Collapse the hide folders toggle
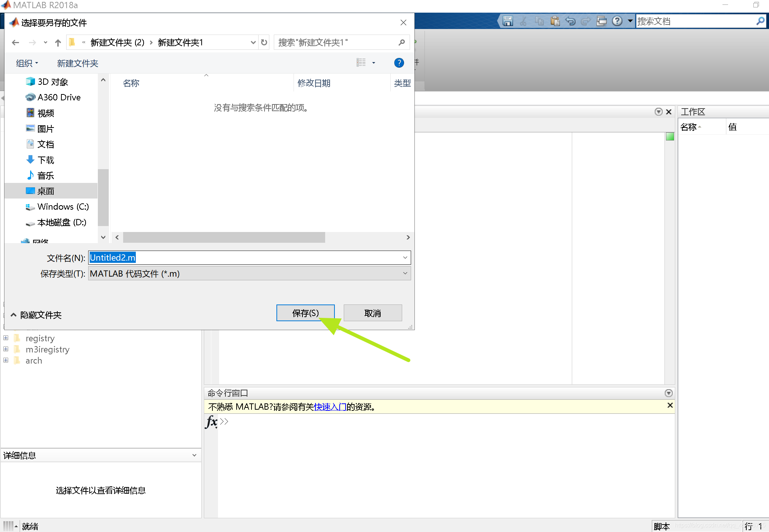The image size is (769, 532). coord(14,315)
